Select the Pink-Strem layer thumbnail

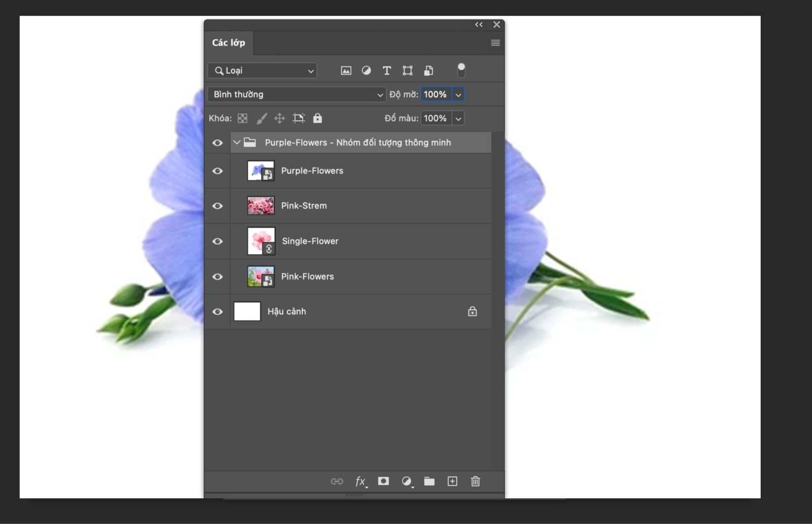tap(261, 206)
